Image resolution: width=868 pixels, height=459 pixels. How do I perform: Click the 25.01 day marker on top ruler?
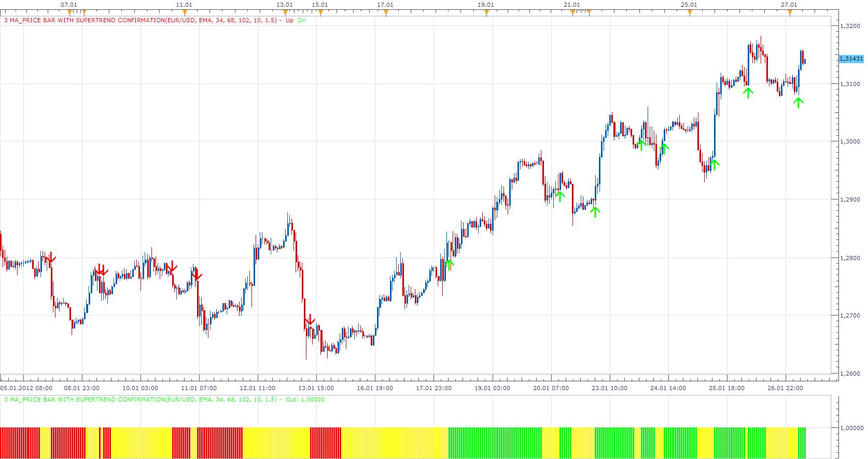pyautogui.click(x=689, y=5)
